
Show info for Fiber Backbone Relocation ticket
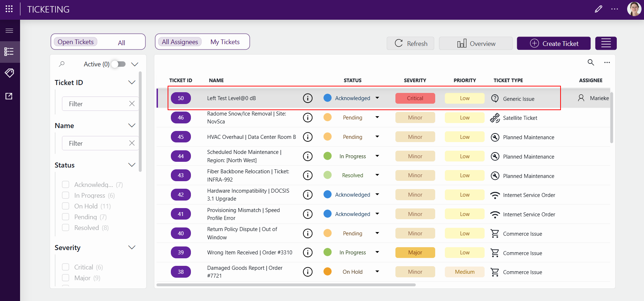pyautogui.click(x=308, y=175)
